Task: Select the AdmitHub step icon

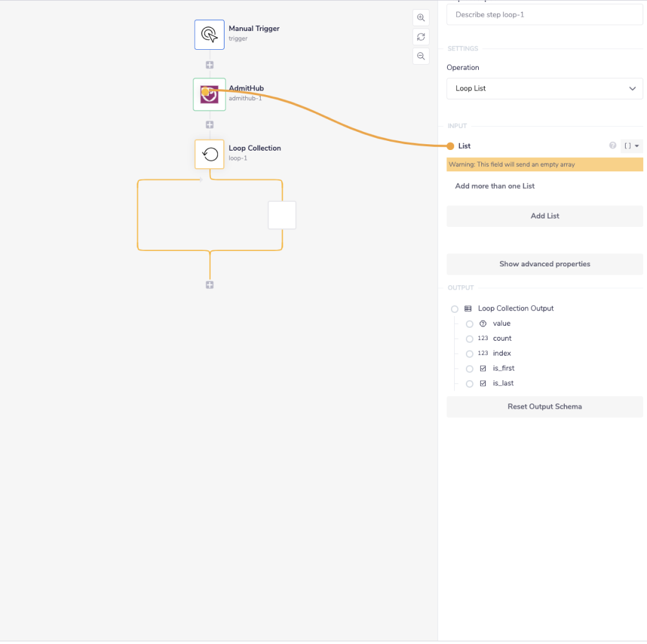Action: coord(210,94)
